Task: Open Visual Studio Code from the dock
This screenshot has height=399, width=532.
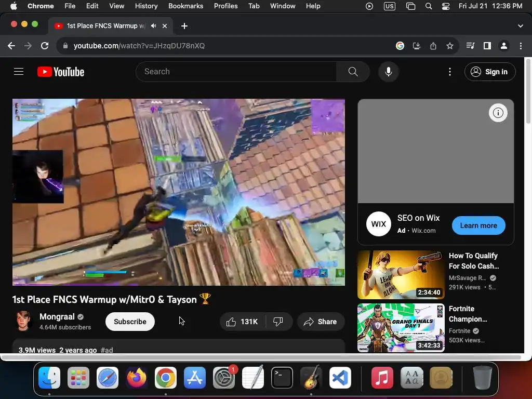Action: coord(340,378)
